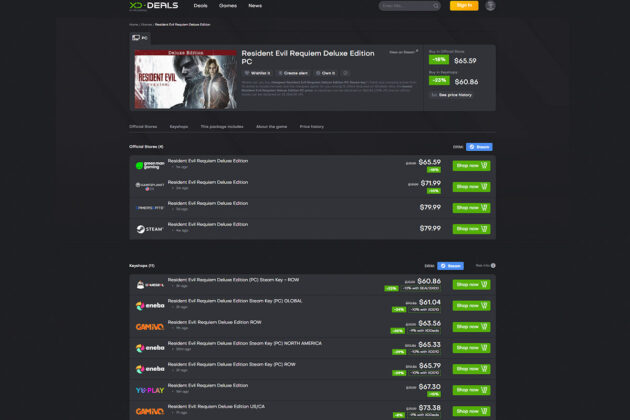630x420 pixels.
Task: Open the See price history link
Action: (x=452, y=95)
